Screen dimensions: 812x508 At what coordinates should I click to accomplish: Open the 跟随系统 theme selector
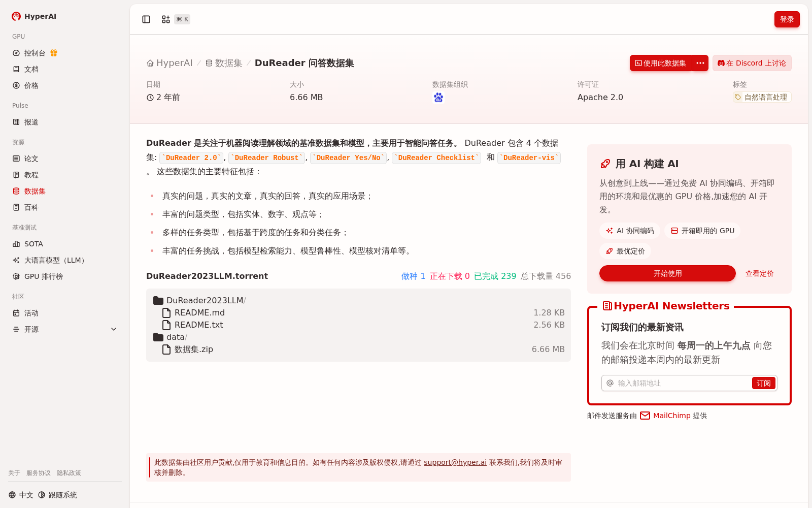click(x=58, y=495)
